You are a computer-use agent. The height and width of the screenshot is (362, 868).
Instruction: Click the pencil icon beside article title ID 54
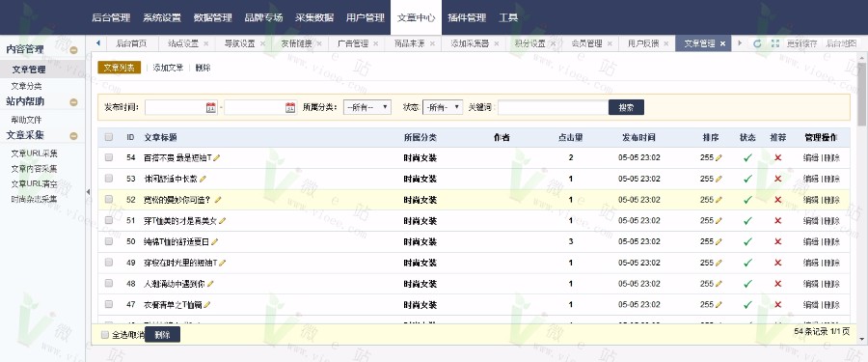coord(216,158)
